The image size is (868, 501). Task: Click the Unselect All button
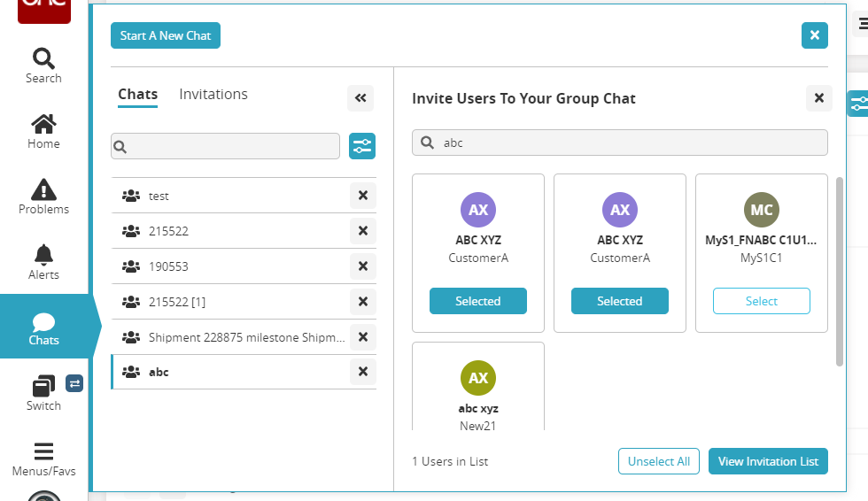659,461
